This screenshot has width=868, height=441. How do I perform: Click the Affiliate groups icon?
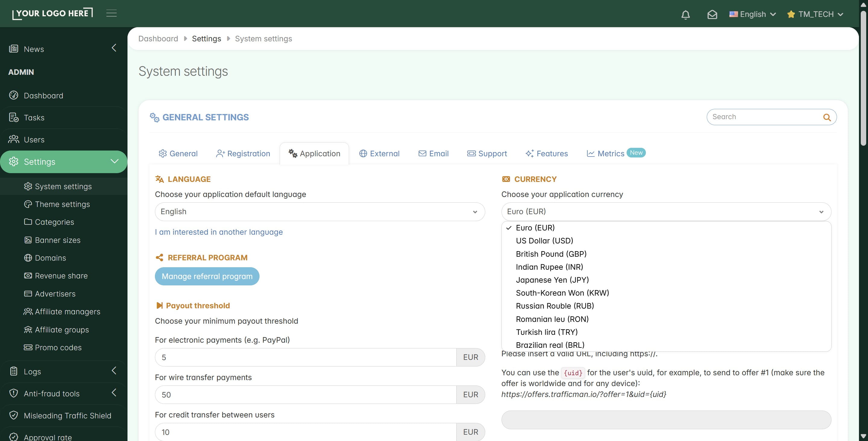(28, 329)
